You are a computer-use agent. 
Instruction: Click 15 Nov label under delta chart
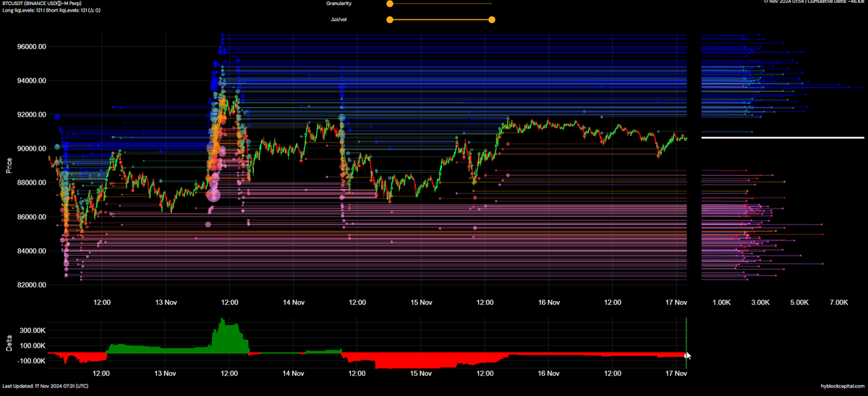point(421,374)
